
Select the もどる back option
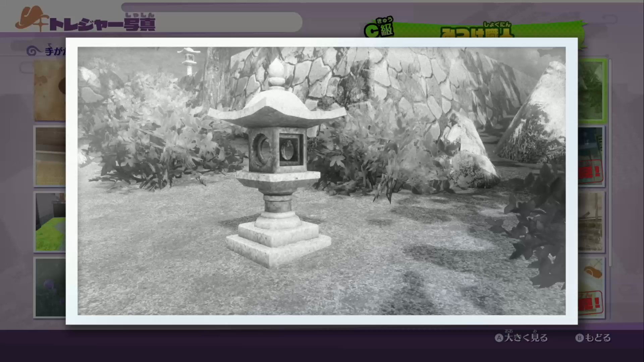tap(593, 338)
